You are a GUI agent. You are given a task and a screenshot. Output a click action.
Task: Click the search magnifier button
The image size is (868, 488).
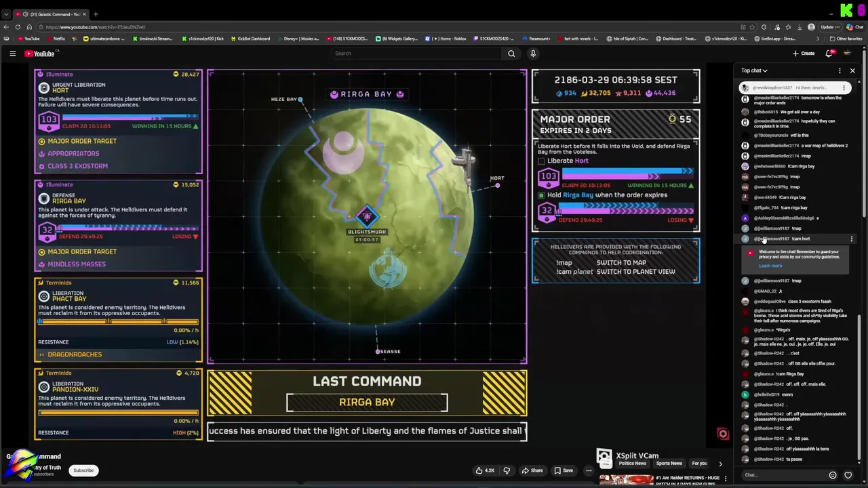click(x=511, y=54)
